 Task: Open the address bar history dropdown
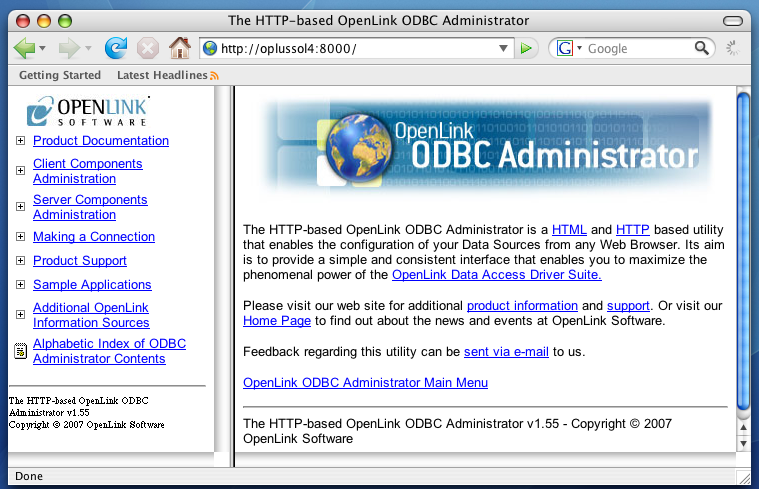[x=503, y=48]
